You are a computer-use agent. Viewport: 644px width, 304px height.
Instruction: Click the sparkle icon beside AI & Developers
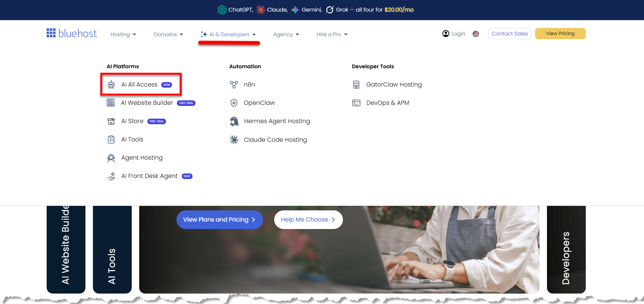(204, 34)
